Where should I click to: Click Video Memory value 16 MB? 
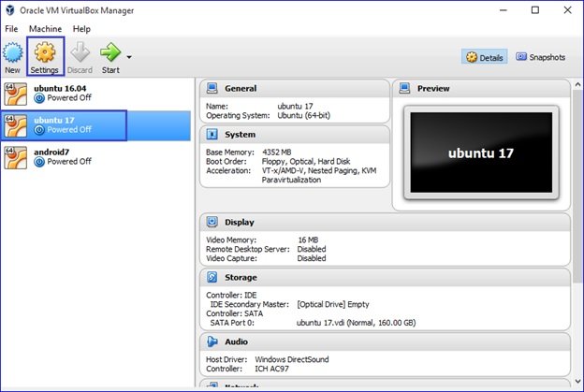point(308,240)
